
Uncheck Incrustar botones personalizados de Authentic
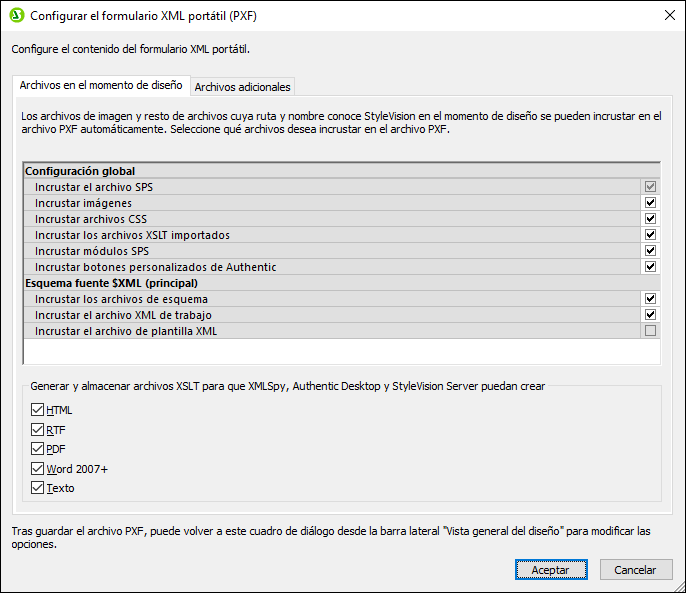(x=650, y=267)
